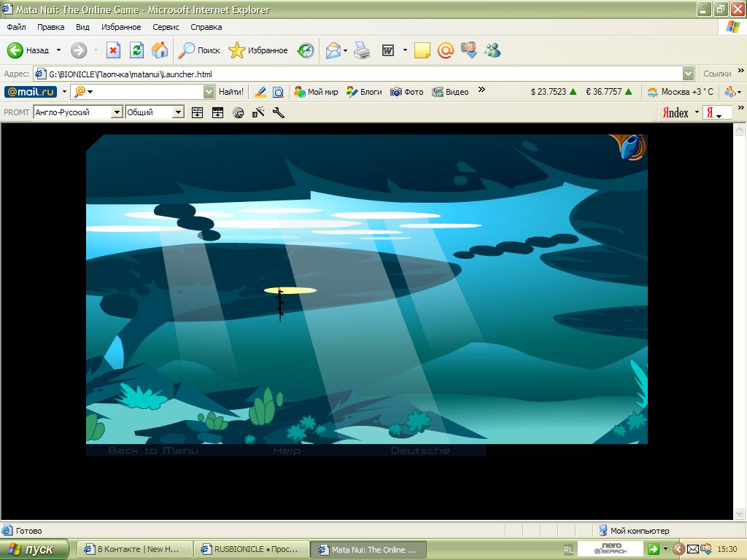Open the Правка menu
The height and width of the screenshot is (560, 747).
click(50, 27)
